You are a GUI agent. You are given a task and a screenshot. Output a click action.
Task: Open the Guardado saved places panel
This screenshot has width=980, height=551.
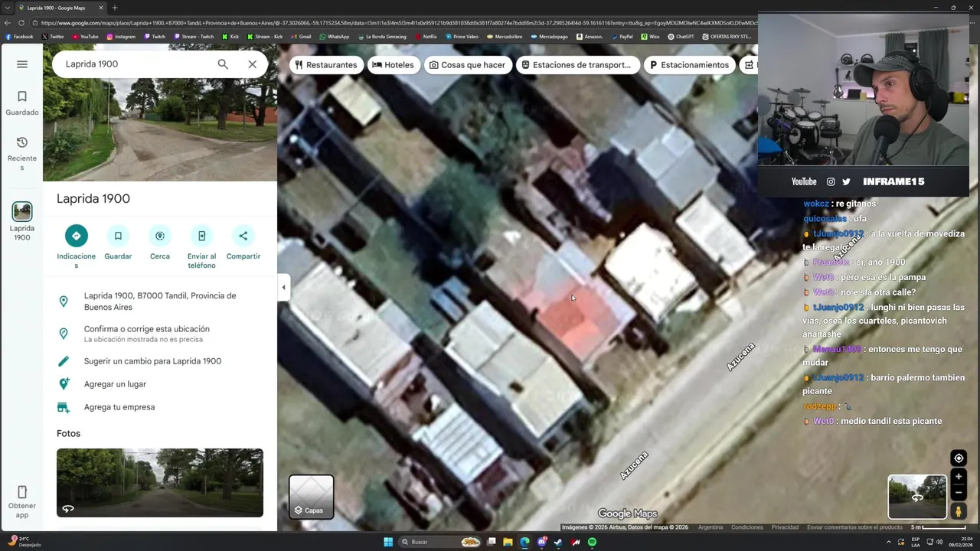[x=22, y=103]
